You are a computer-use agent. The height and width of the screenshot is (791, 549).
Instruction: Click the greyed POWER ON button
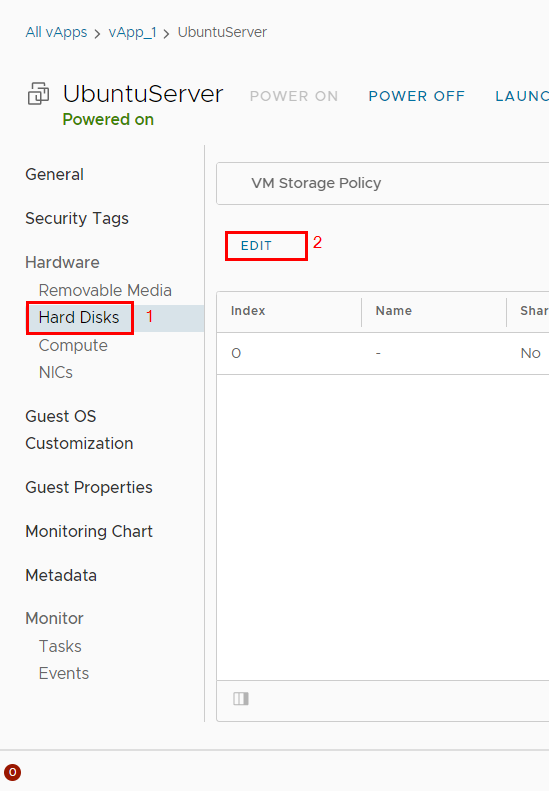point(294,96)
